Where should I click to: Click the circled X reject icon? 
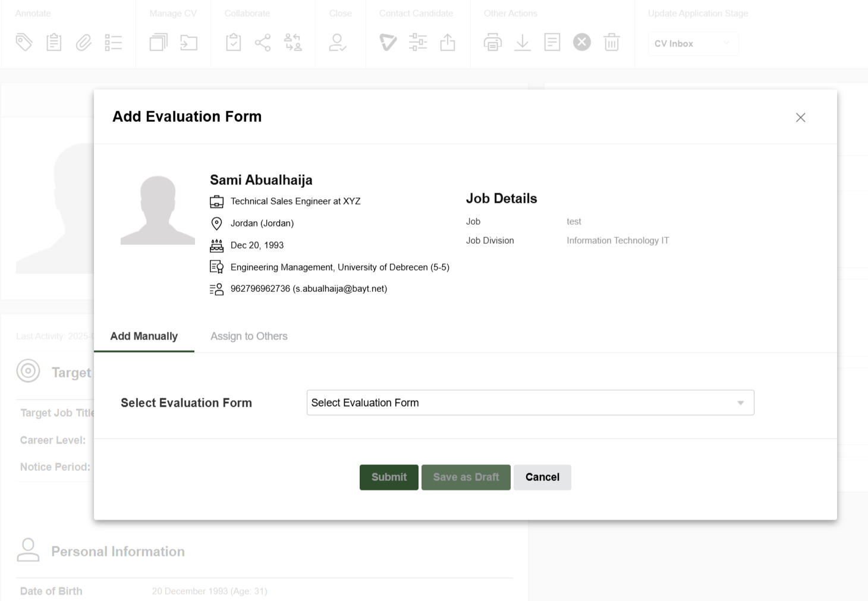[581, 42]
